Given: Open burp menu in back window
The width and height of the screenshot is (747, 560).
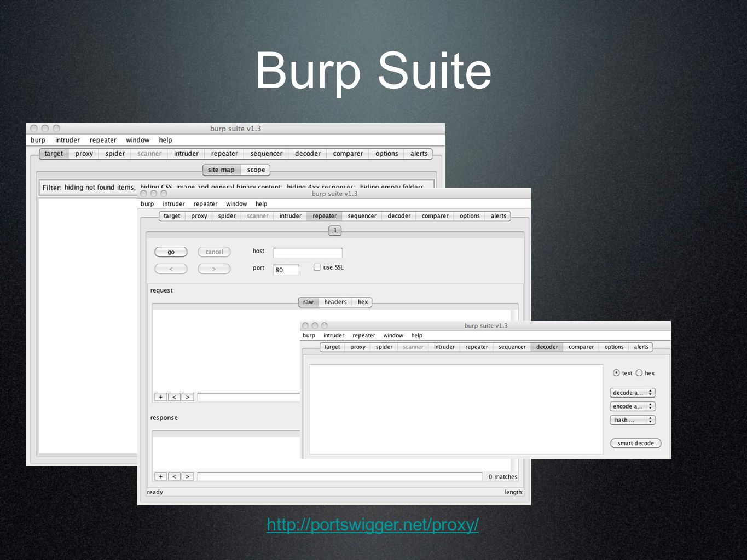Looking at the screenshot, I should [38, 140].
